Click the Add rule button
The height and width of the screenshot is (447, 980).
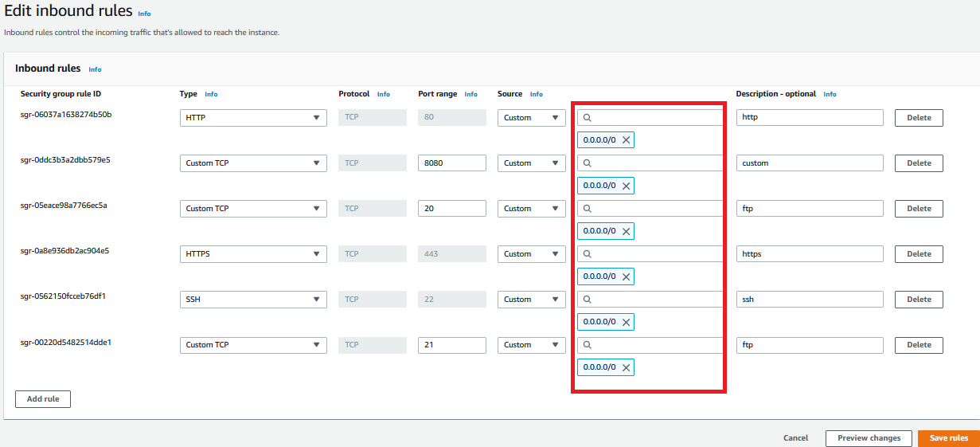tap(43, 399)
